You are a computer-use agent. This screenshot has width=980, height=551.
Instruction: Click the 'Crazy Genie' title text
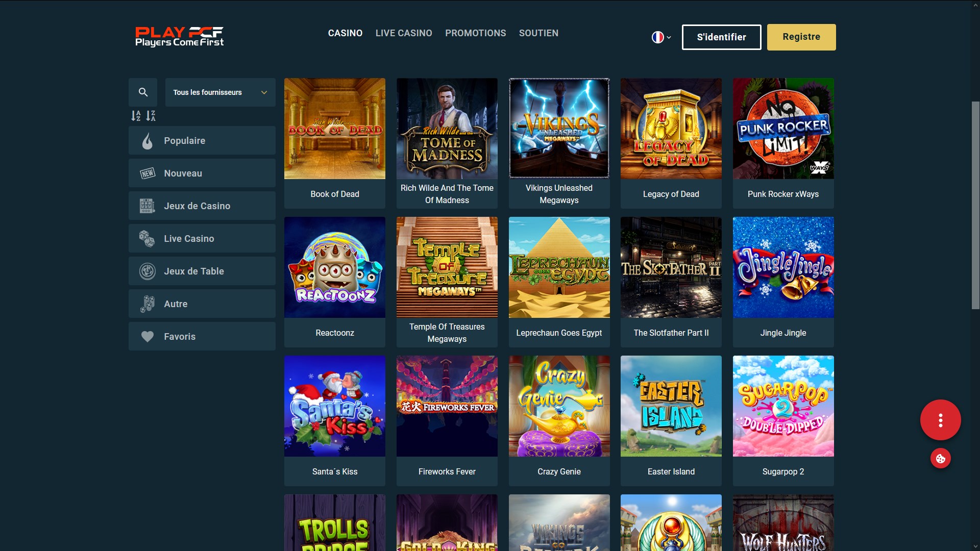(x=559, y=472)
